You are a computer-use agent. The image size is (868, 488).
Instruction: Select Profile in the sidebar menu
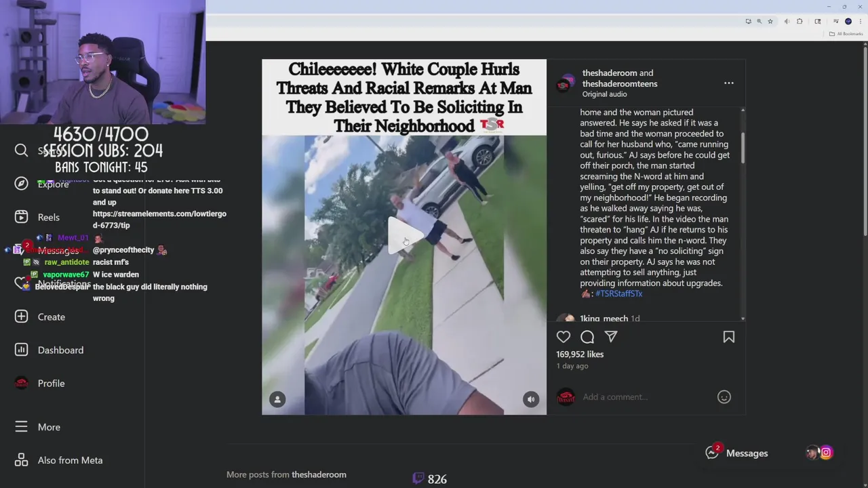[51, 383]
